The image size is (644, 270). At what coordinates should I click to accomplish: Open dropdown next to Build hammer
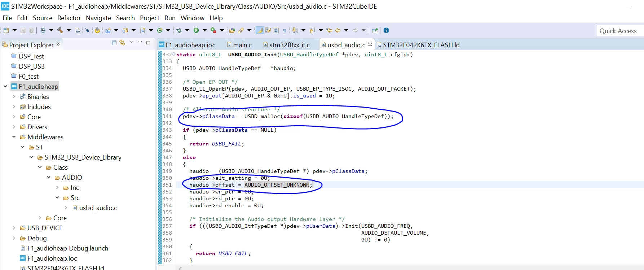[x=69, y=31]
